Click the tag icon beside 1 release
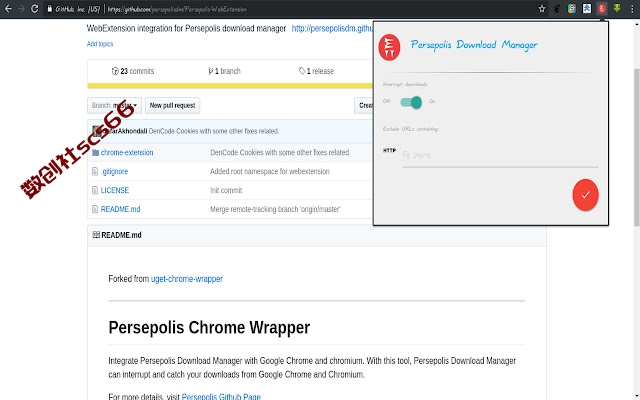The image size is (640, 400). point(302,71)
